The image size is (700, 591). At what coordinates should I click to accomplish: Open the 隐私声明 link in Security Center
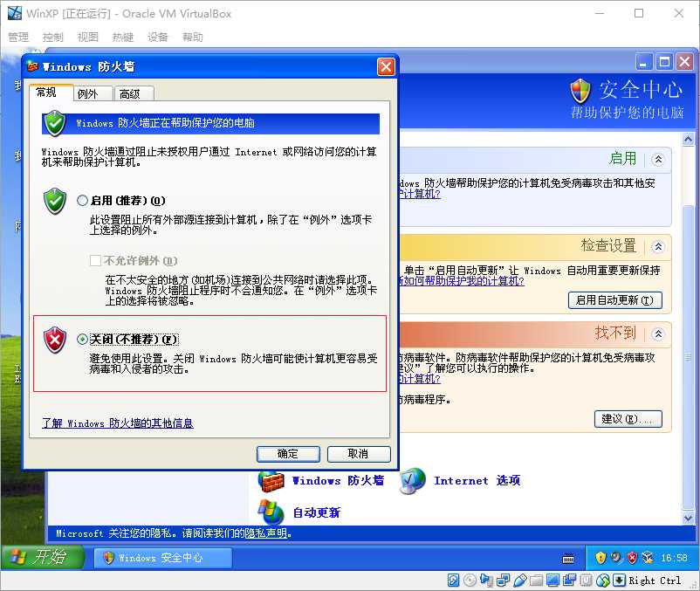click(x=266, y=533)
